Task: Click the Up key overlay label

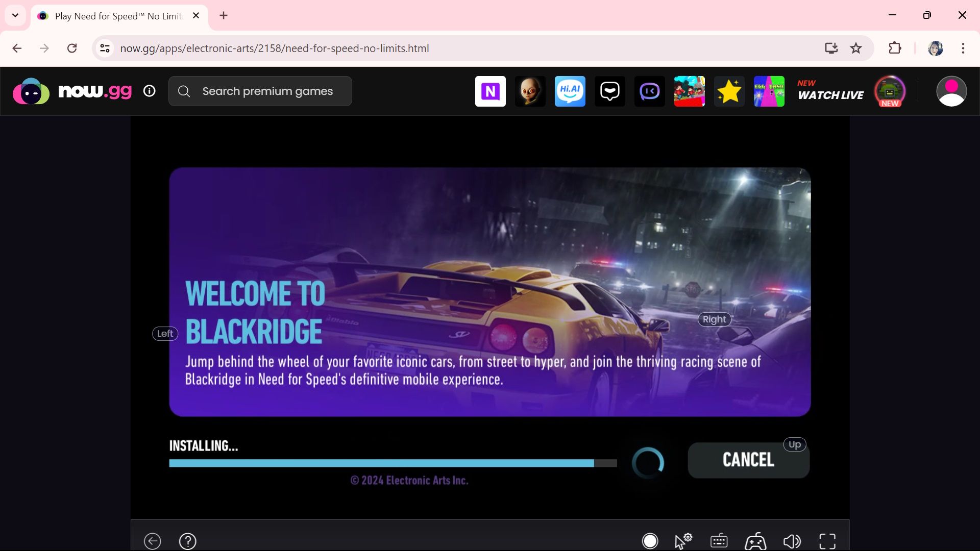Action: 795,444
